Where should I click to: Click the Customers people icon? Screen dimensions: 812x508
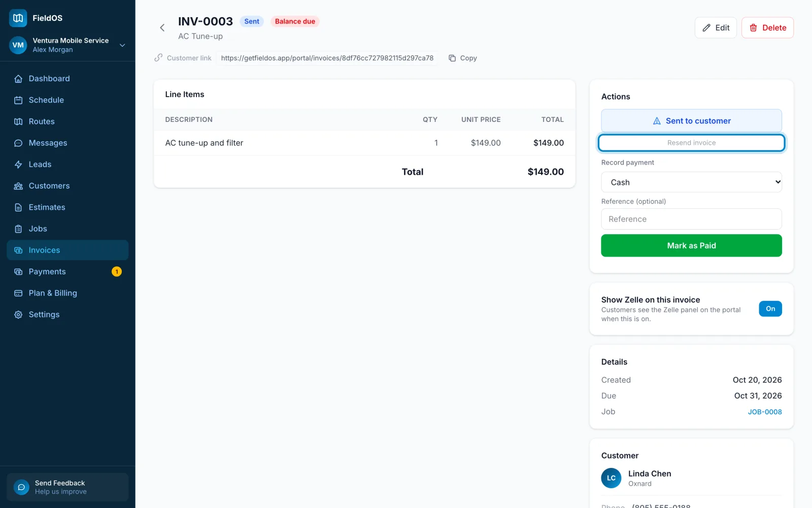pyautogui.click(x=18, y=186)
